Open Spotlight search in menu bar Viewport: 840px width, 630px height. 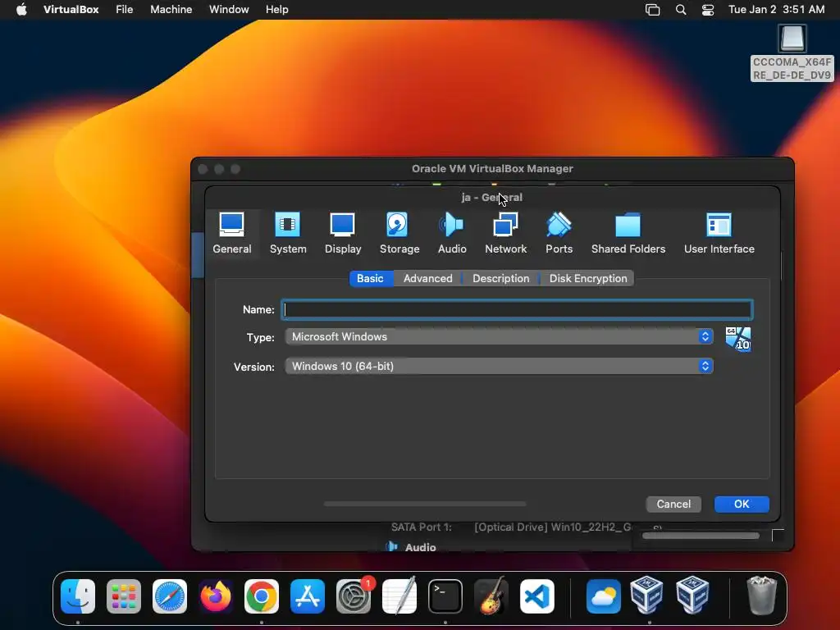tap(680, 10)
